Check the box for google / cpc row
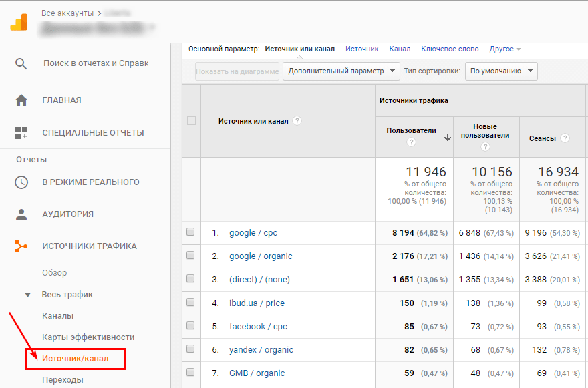 (x=190, y=232)
